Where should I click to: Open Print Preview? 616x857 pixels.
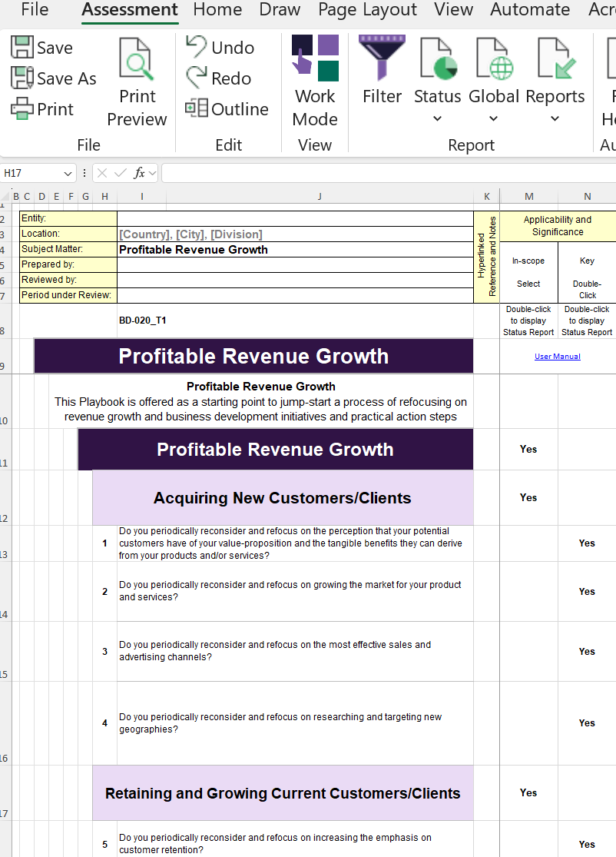coord(137,83)
